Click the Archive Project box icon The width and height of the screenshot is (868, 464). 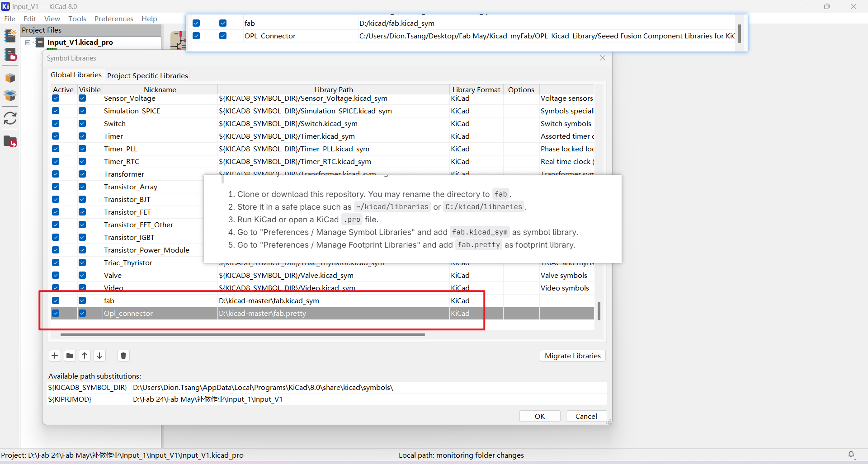coord(10,78)
